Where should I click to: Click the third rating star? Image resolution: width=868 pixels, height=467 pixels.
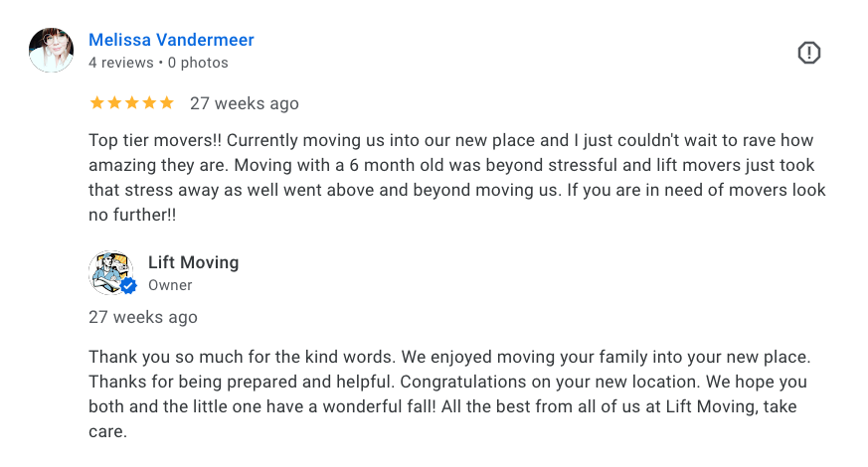pos(132,103)
